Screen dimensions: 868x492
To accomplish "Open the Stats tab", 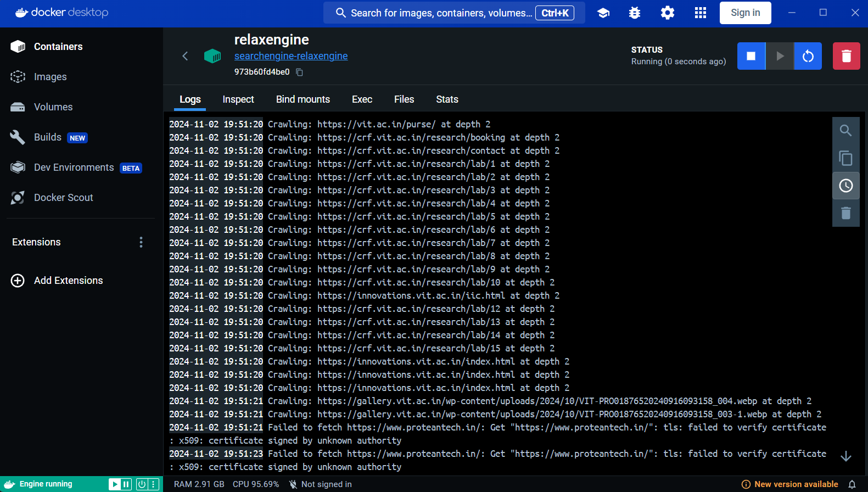I will pyautogui.click(x=447, y=99).
